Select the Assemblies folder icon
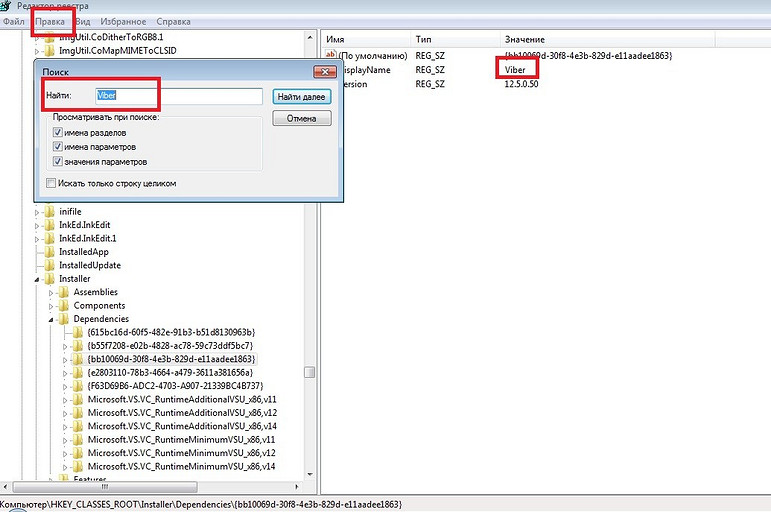The height and width of the screenshot is (512, 771). click(64, 292)
